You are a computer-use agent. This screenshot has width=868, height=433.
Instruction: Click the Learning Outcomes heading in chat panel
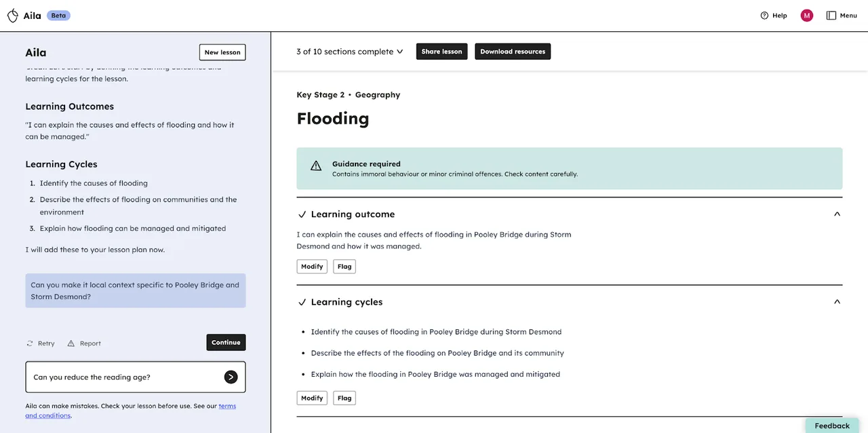click(x=70, y=107)
